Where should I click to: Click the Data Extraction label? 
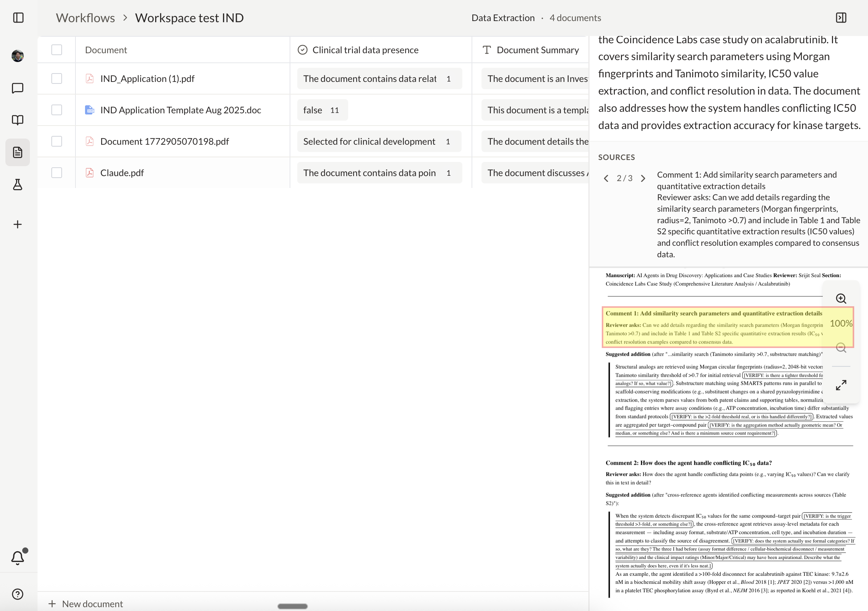(503, 18)
